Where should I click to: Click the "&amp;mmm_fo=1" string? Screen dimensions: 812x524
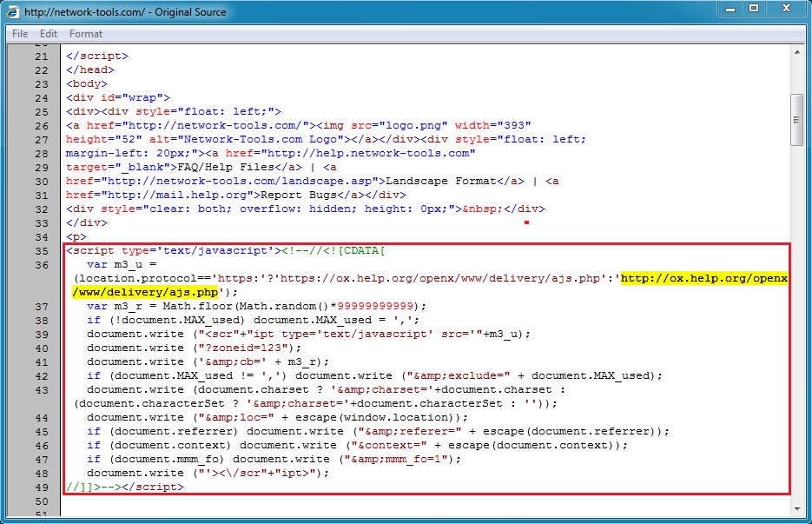pos(399,459)
